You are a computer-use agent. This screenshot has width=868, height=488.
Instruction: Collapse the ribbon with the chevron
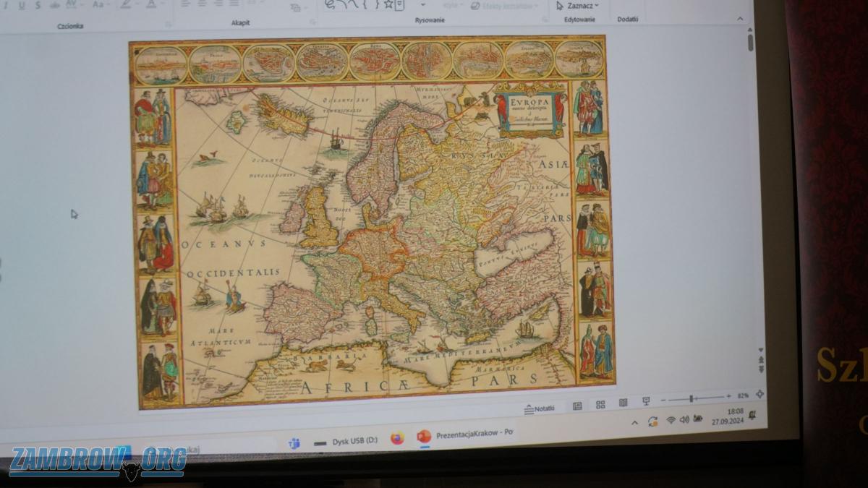pos(740,20)
